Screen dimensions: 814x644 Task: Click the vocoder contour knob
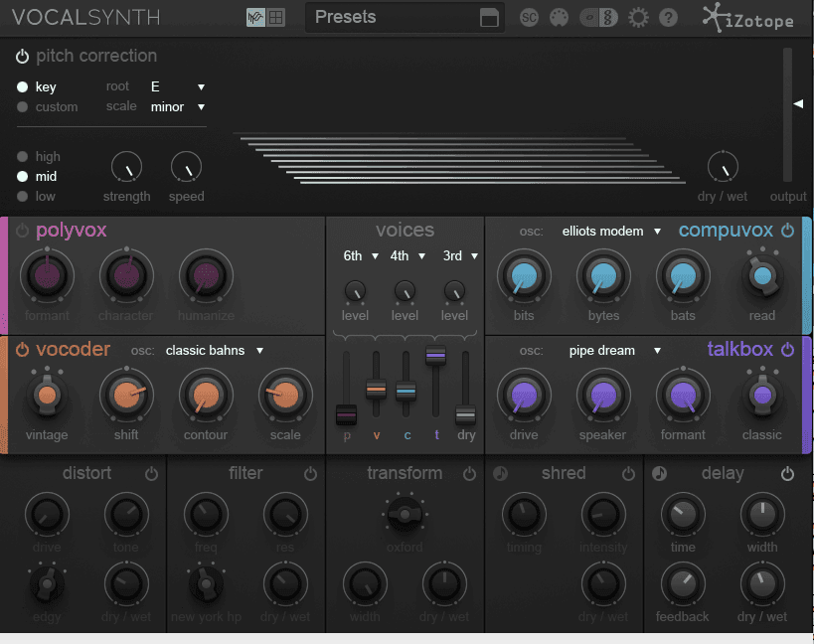point(206,395)
